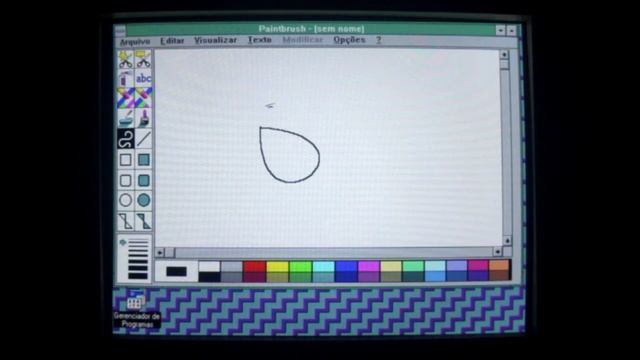Click the vertical scrollbar down arrow
This screenshot has height=360, width=640.
coord(506,241)
